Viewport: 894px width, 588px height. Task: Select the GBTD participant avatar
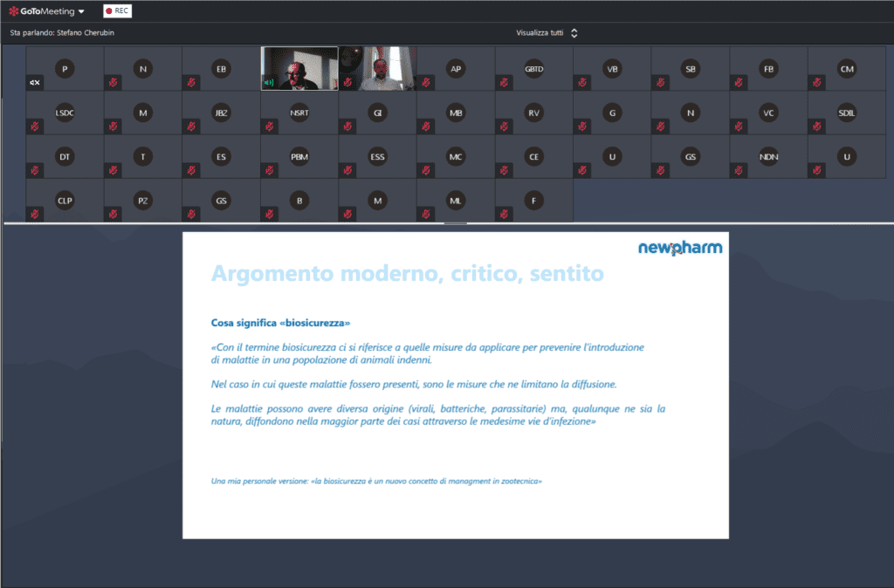(x=533, y=69)
